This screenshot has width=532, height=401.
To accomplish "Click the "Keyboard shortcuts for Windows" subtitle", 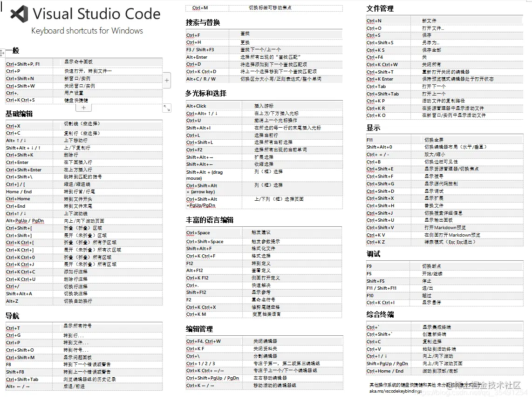I will point(87,31).
